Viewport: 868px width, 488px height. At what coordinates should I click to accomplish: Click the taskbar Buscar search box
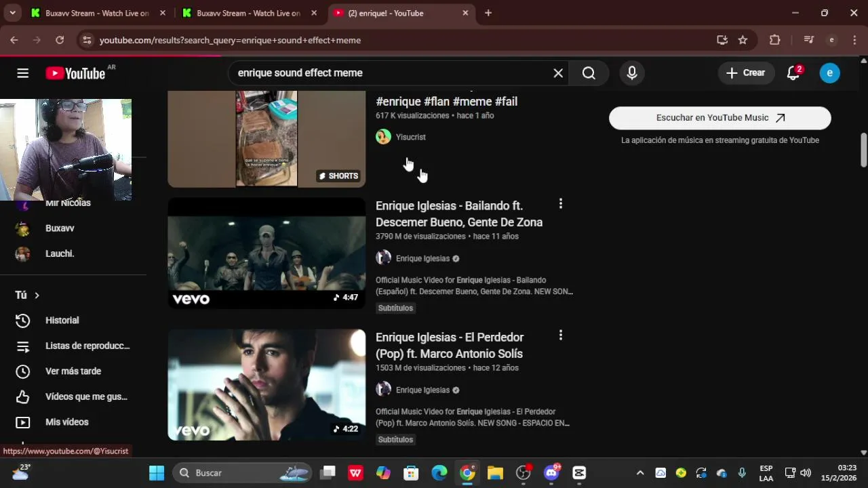[x=242, y=473]
